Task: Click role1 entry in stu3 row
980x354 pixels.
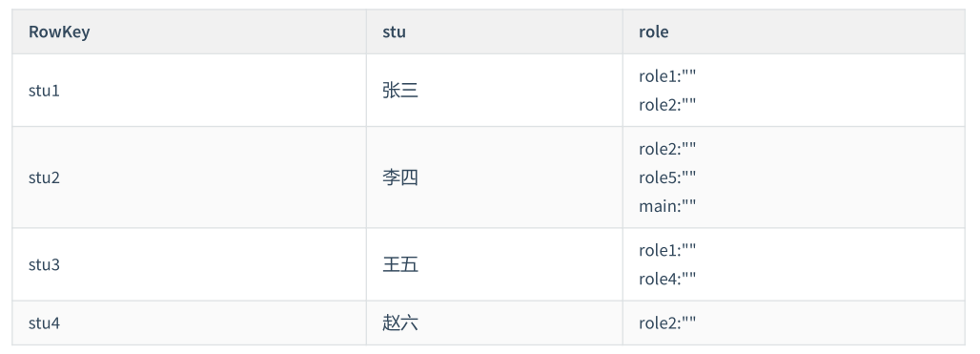Action: click(667, 250)
